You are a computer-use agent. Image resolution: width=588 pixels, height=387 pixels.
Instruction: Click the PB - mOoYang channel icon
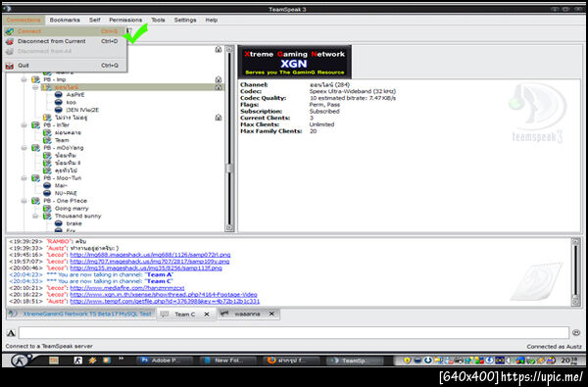pyautogui.click(x=35, y=148)
